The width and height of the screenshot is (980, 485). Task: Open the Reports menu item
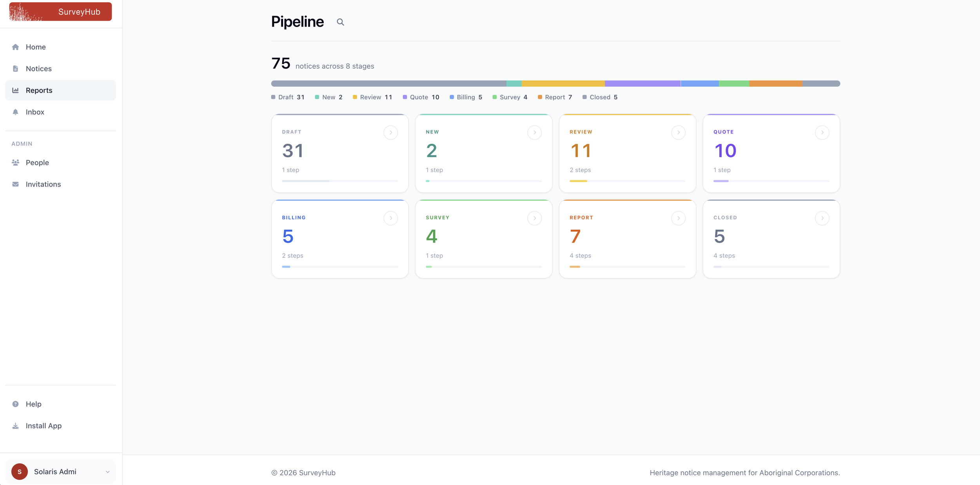(x=60, y=90)
